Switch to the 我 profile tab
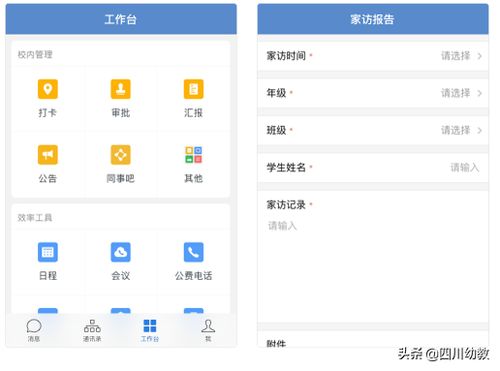This screenshot has height=371, width=500. click(x=208, y=330)
